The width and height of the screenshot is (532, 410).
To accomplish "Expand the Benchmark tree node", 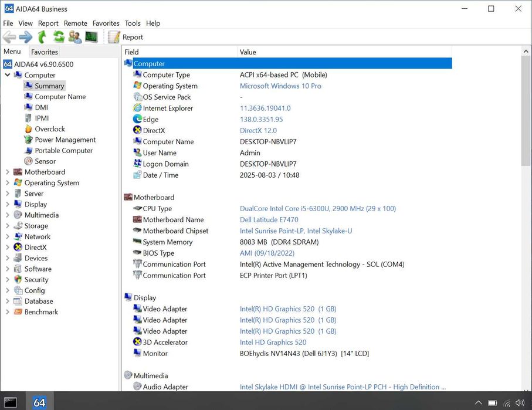I will click(8, 312).
